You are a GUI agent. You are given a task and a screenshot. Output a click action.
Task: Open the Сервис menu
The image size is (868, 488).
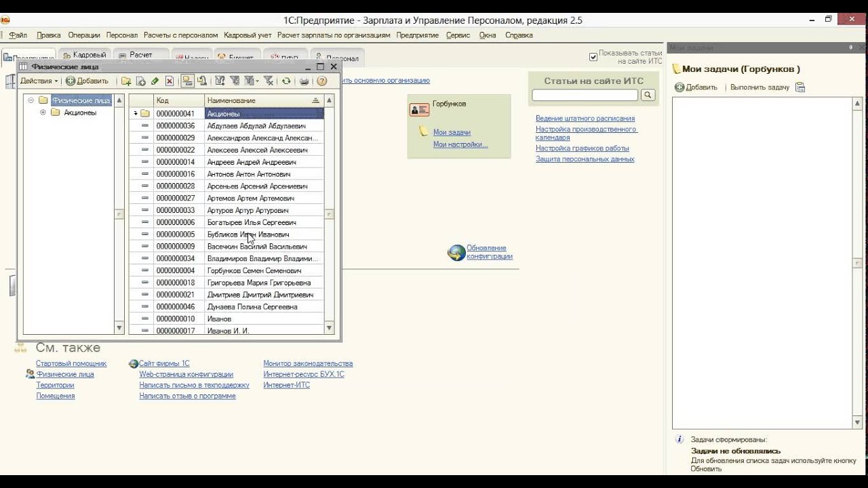pos(458,35)
